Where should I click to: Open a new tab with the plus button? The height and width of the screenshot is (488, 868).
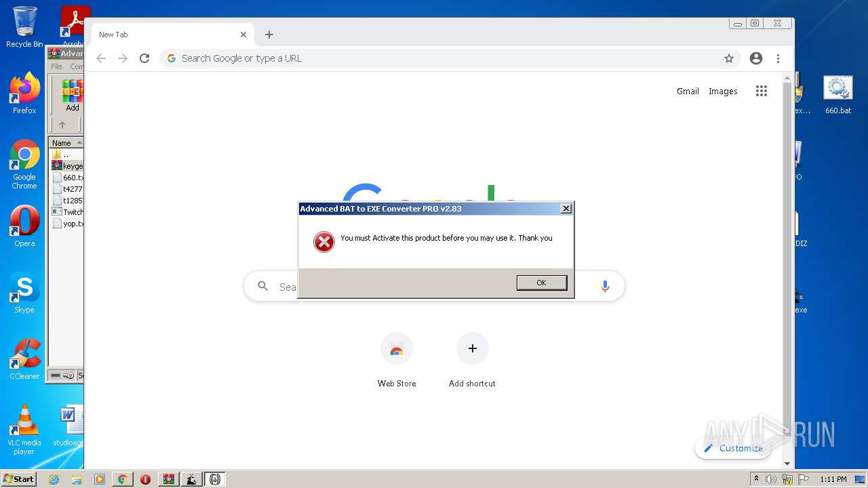click(269, 35)
